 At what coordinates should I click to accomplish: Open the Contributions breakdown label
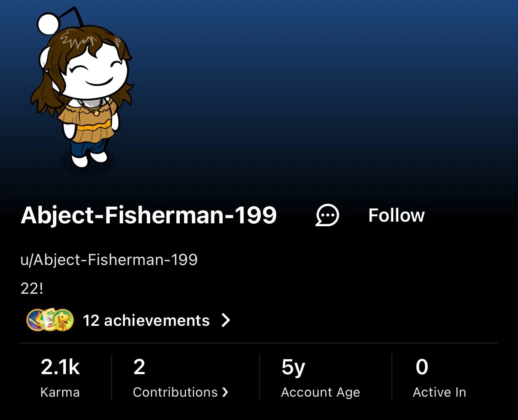coord(175,392)
